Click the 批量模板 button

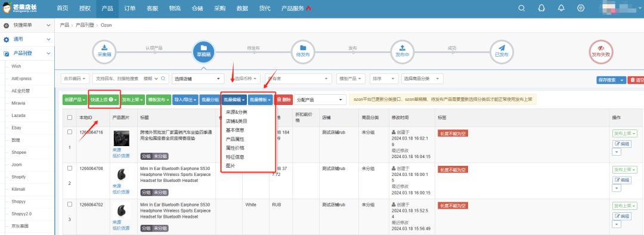pyautogui.click(x=261, y=100)
